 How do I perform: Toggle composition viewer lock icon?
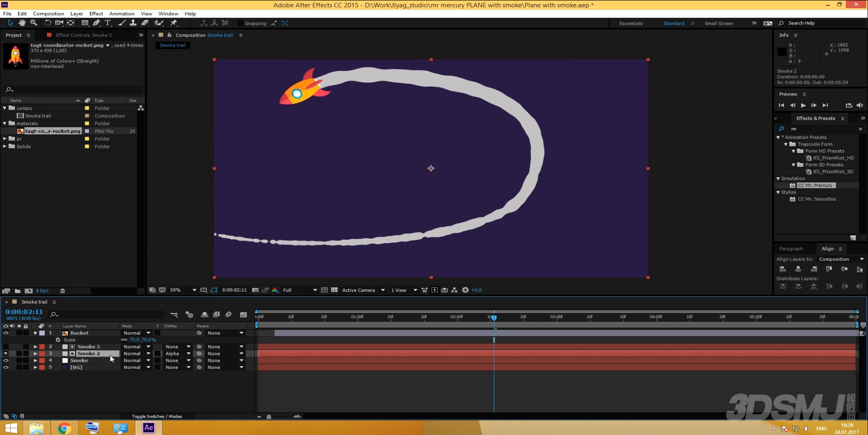click(170, 35)
